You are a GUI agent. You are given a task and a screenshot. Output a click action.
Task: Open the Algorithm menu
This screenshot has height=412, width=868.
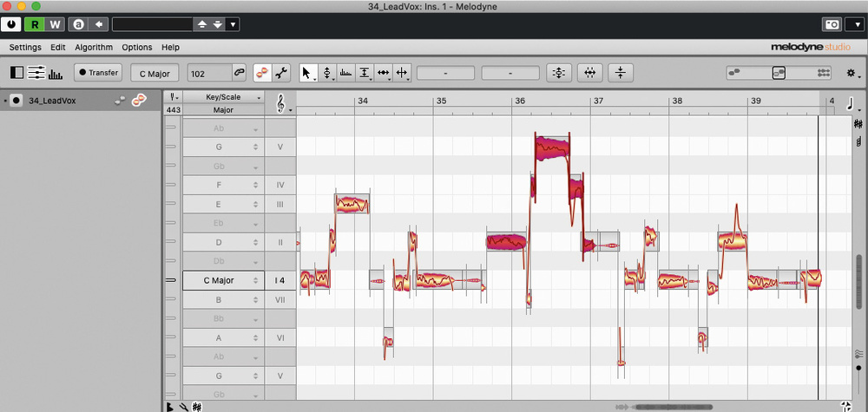(x=94, y=48)
